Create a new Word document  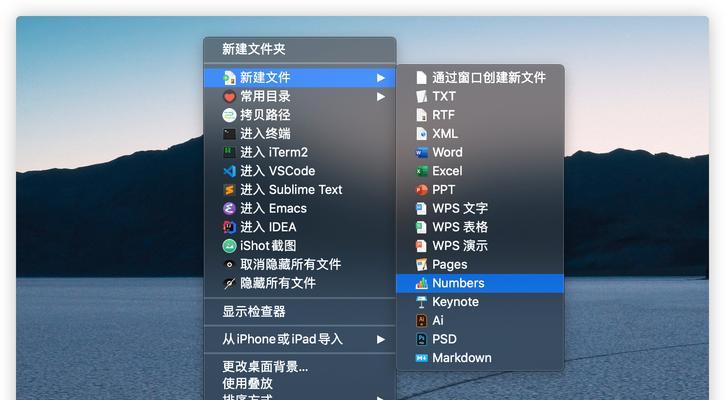pyautogui.click(x=480, y=153)
